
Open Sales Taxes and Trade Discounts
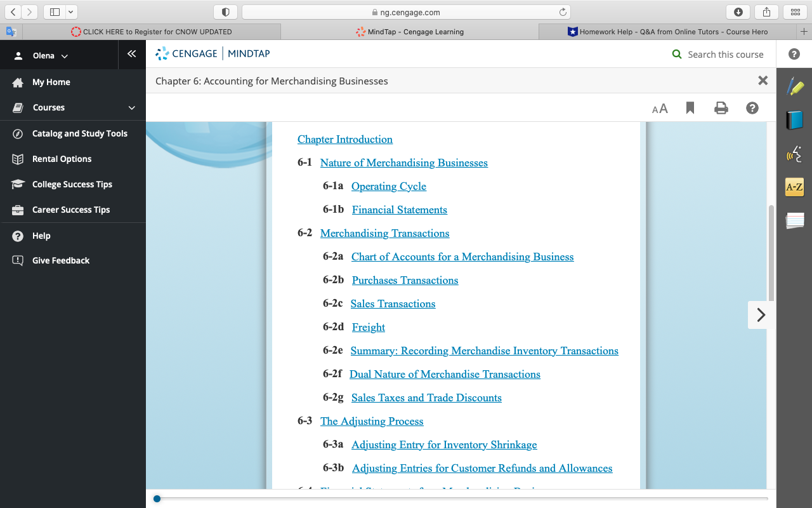click(426, 398)
